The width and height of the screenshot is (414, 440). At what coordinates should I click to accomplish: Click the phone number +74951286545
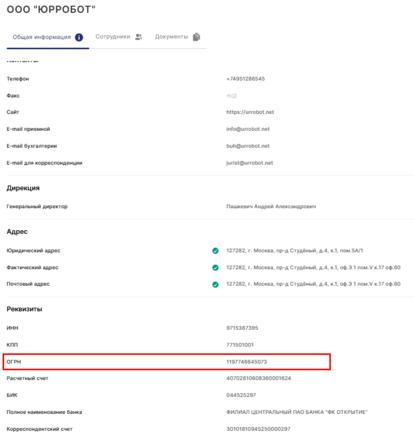tap(246, 79)
